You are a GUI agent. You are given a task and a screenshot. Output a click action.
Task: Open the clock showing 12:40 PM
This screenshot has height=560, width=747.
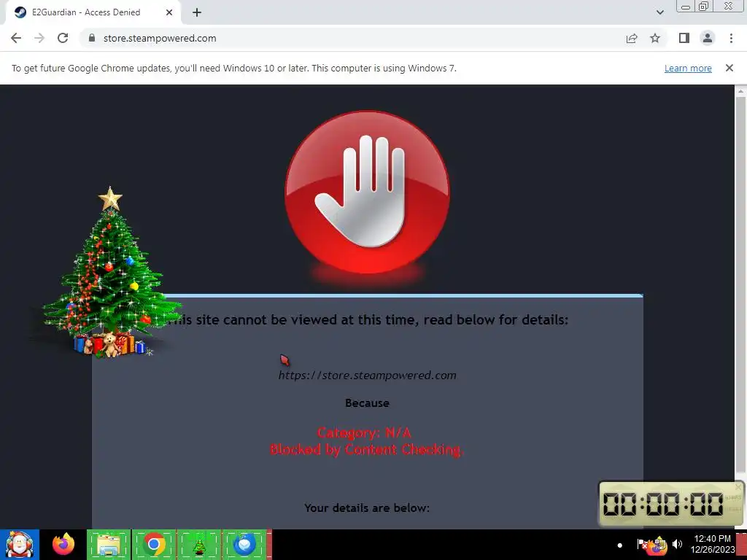point(713,544)
